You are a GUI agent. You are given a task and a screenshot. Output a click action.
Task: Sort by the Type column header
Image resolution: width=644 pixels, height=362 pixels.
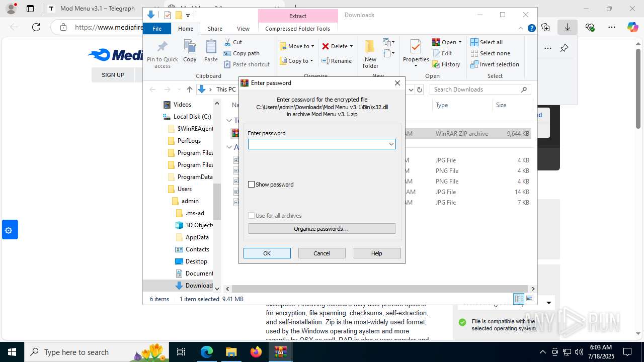click(462, 105)
